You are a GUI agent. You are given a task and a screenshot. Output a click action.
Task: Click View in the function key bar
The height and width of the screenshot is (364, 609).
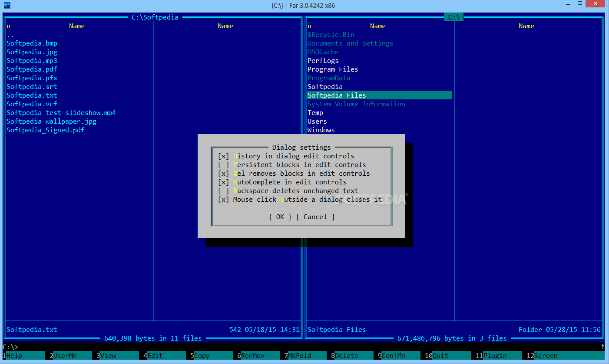coord(117,356)
